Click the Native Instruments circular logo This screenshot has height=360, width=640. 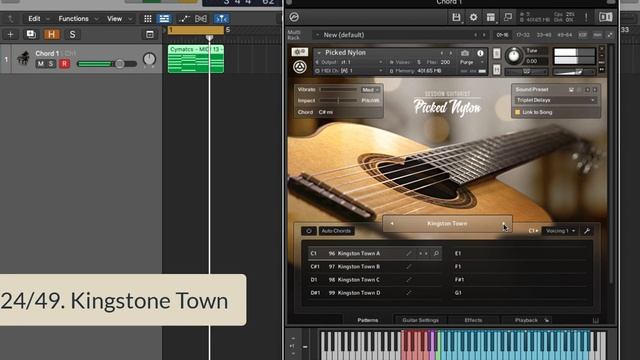(300, 67)
